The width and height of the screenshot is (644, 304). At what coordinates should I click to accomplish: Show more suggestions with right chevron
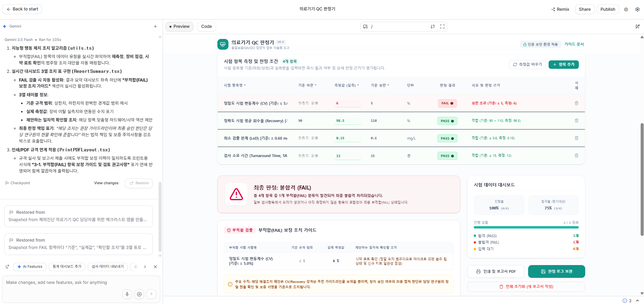pos(145,267)
